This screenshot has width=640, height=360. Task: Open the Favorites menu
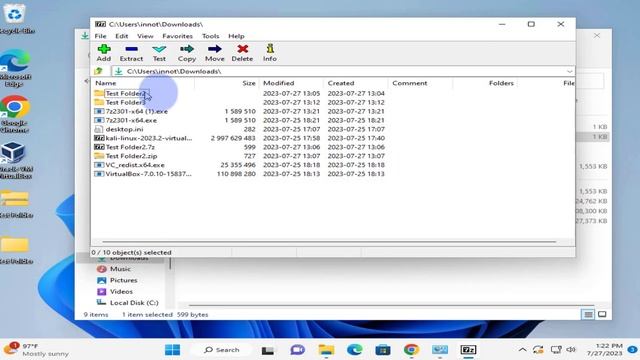pos(177,36)
